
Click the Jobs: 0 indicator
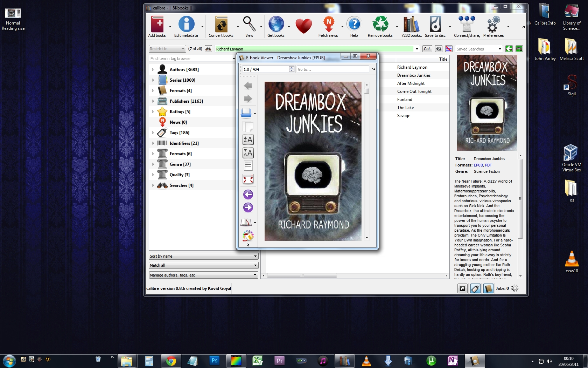pos(502,288)
